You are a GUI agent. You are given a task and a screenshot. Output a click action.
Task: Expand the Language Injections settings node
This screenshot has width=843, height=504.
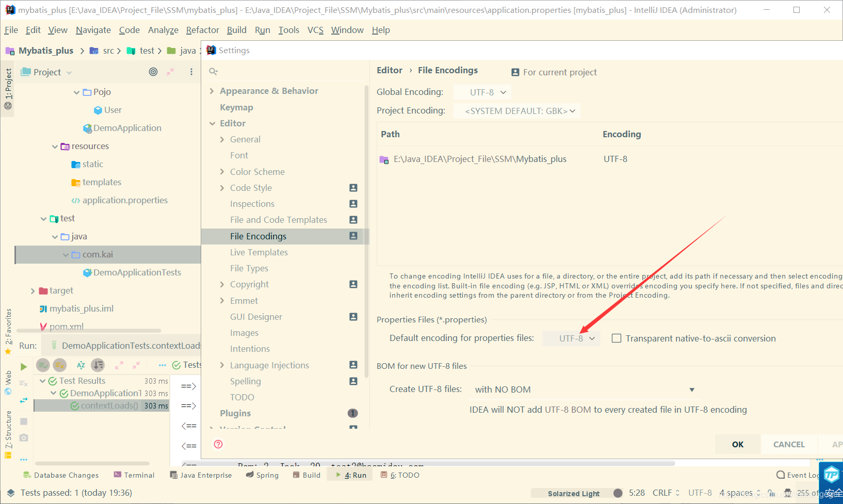(222, 365)
